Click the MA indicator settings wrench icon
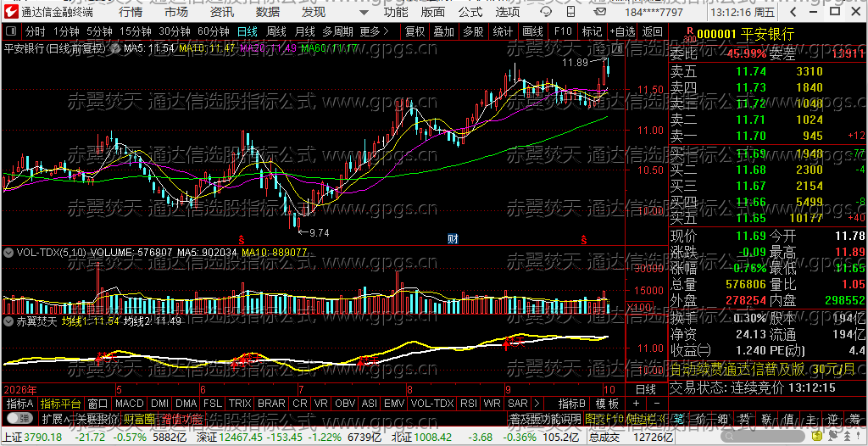868x446 pixels. coord(116,47)
